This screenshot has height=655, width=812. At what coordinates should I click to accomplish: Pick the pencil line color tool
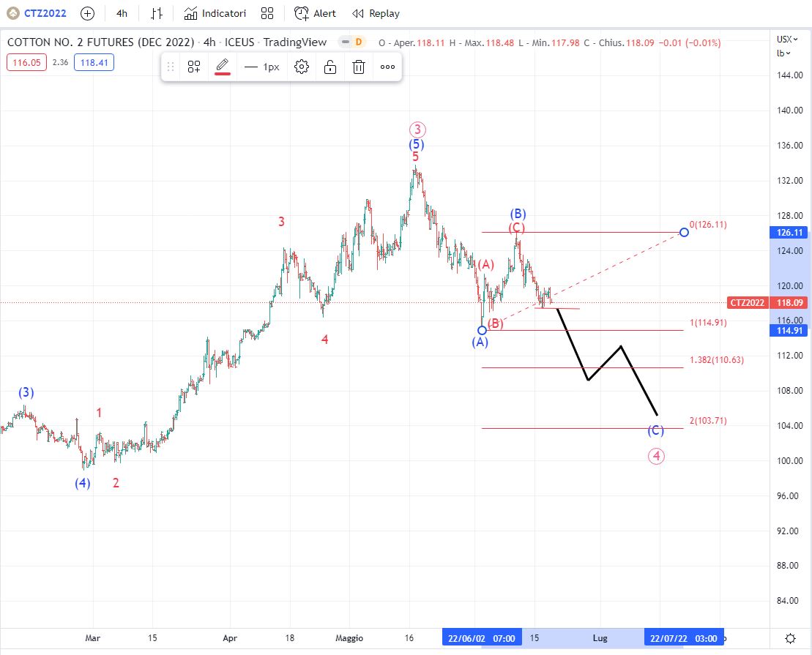[222, 67]
